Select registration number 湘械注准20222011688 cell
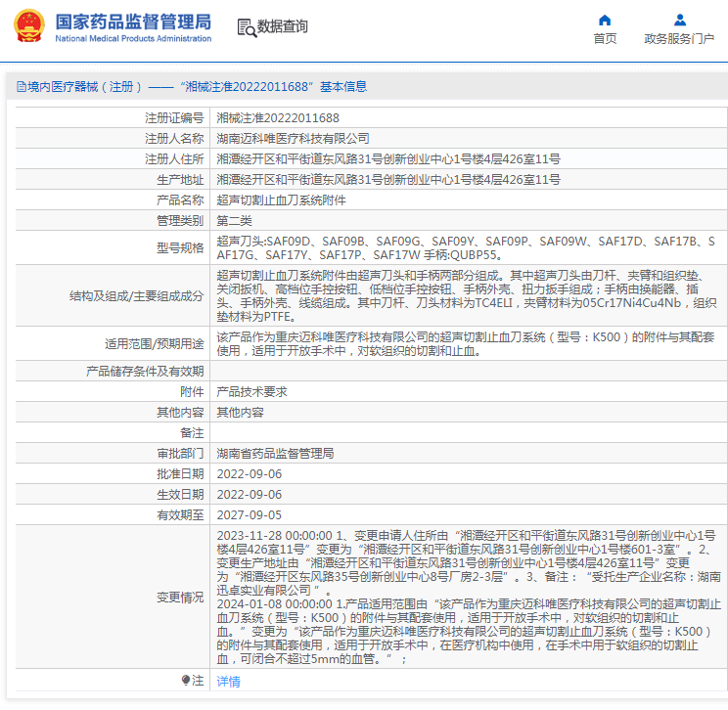The width and height of the screenshot is (728, 710). [x=278, y=118]
